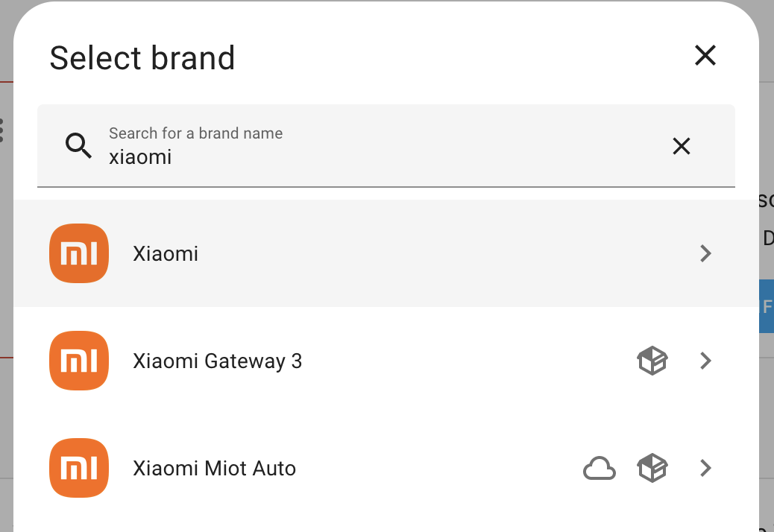Expand the Xiaomi entry via its chevron
This screenshot has height=532, width=774.
[705, 253]
